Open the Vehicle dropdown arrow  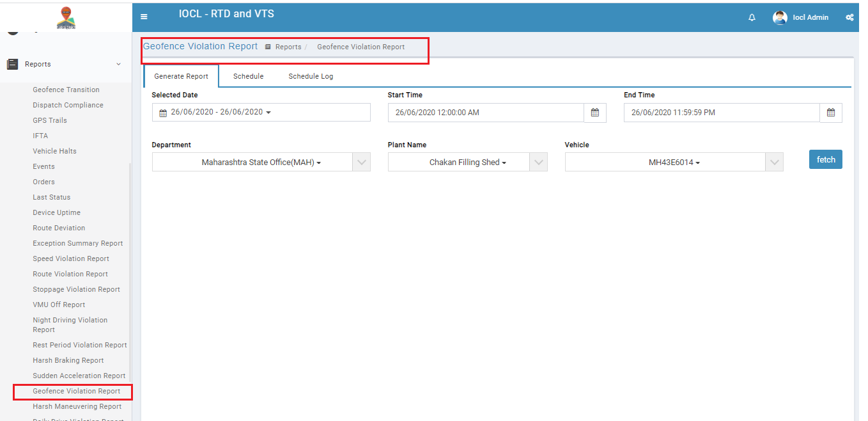(775, 163)
